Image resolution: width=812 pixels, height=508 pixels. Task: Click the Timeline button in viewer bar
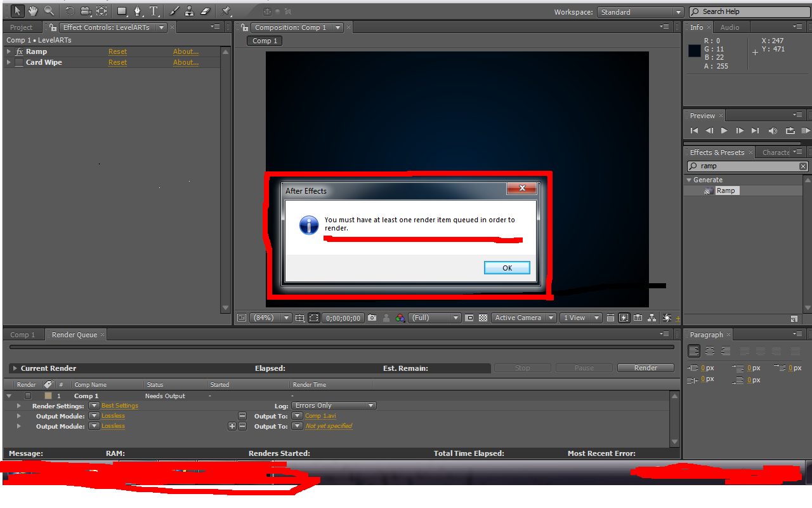click(x=638, y=318)
